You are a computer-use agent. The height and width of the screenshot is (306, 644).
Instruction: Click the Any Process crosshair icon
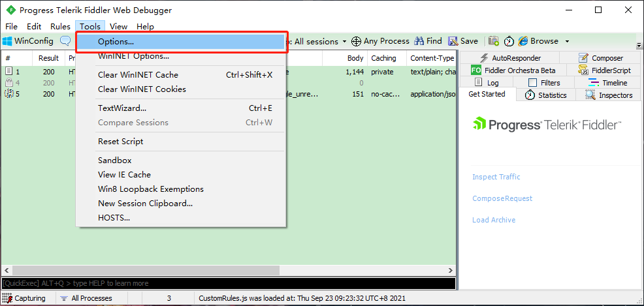[x=356, y=41]
